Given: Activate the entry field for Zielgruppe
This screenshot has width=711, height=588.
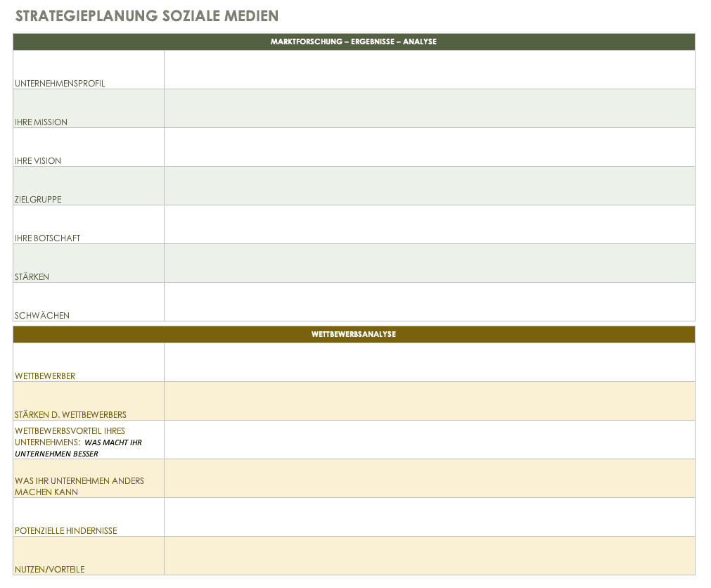Looking at the screenshot, I should (x=429, y=186).
